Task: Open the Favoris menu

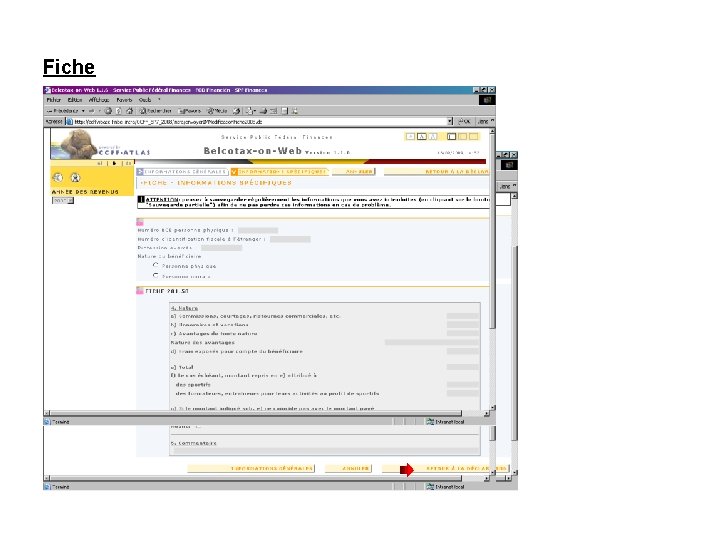Action: tap(124, 100)
